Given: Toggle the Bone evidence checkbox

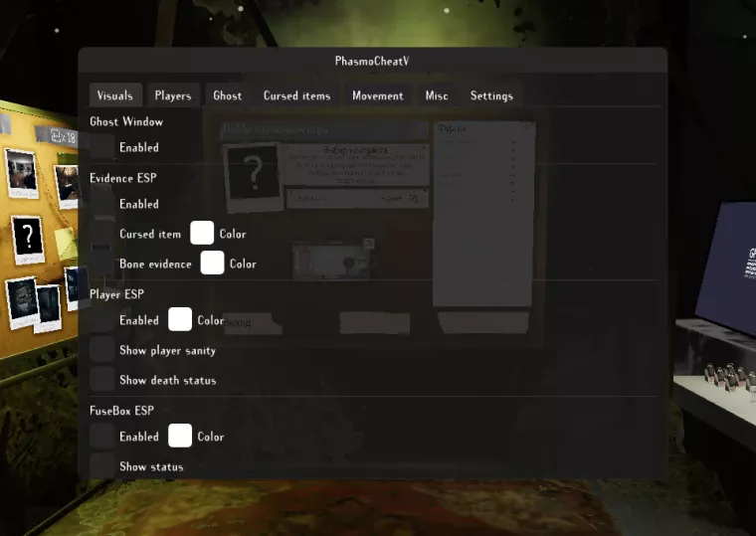Looking at the screenshot, I should click(101, 264).
